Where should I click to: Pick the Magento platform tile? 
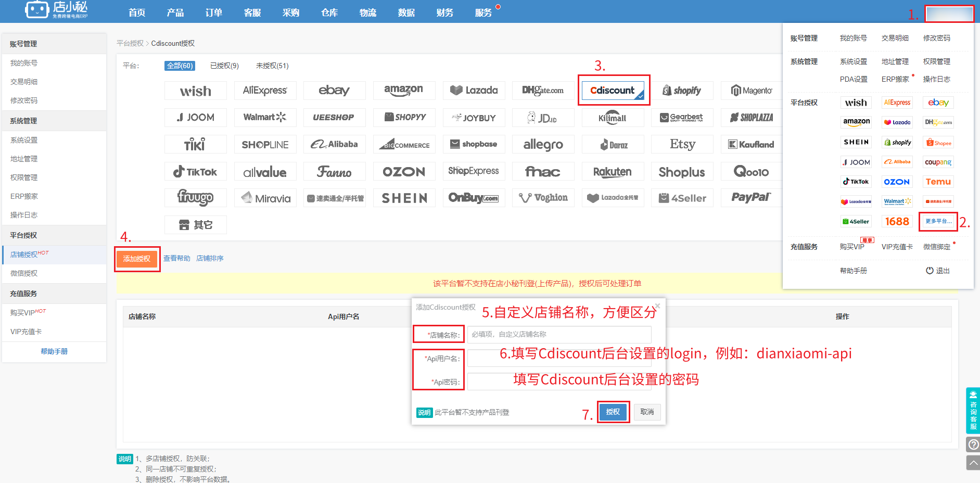(x=752, y=91)
